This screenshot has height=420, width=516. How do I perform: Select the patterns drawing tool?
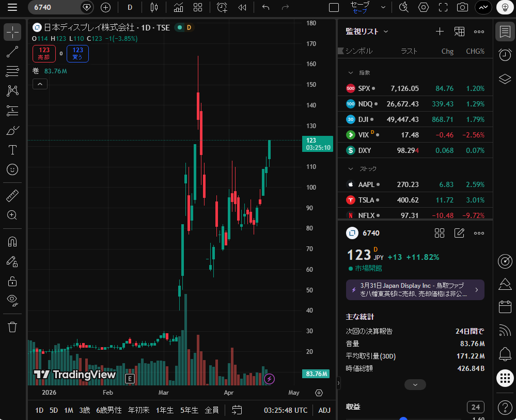(x=12, y=91)
